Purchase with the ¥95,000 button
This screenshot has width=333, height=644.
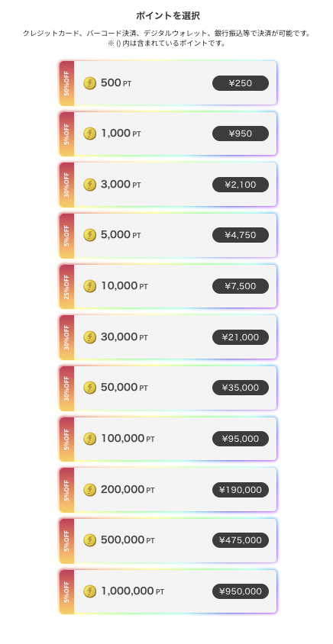(241, 439)
